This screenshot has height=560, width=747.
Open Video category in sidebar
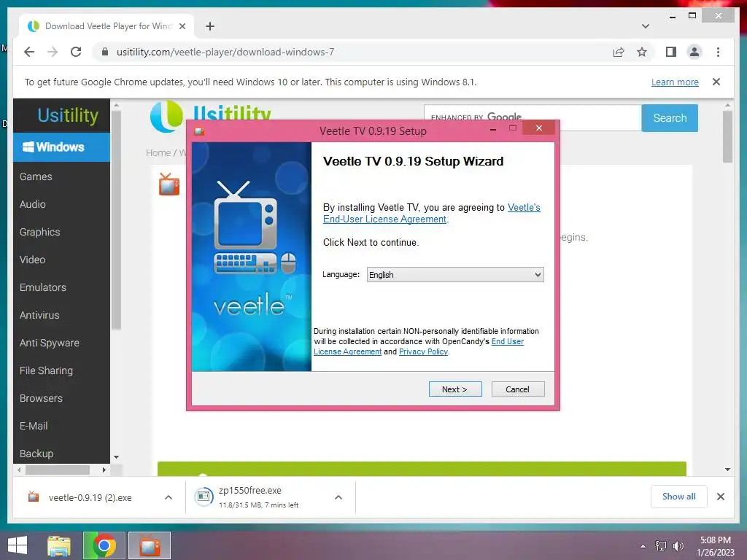point(32,260)
